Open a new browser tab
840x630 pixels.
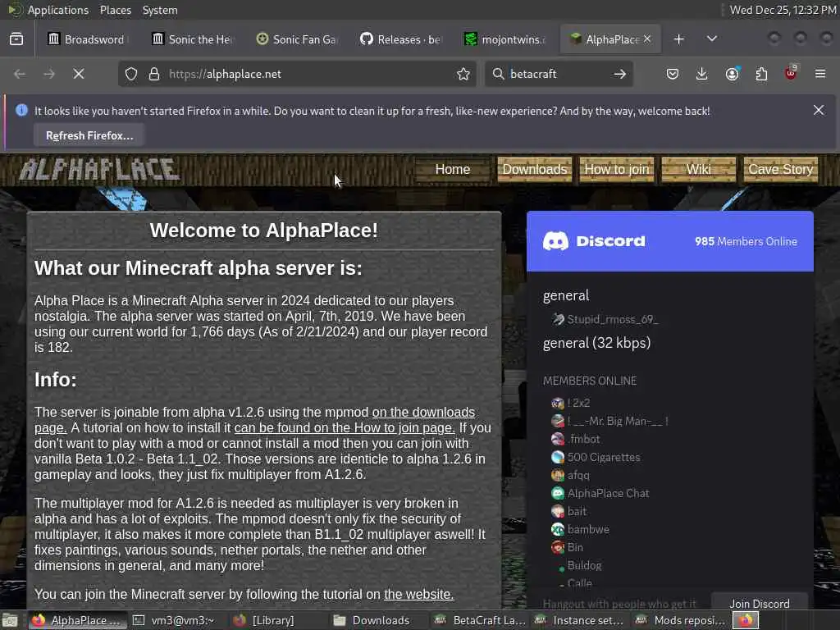point(678,39)
